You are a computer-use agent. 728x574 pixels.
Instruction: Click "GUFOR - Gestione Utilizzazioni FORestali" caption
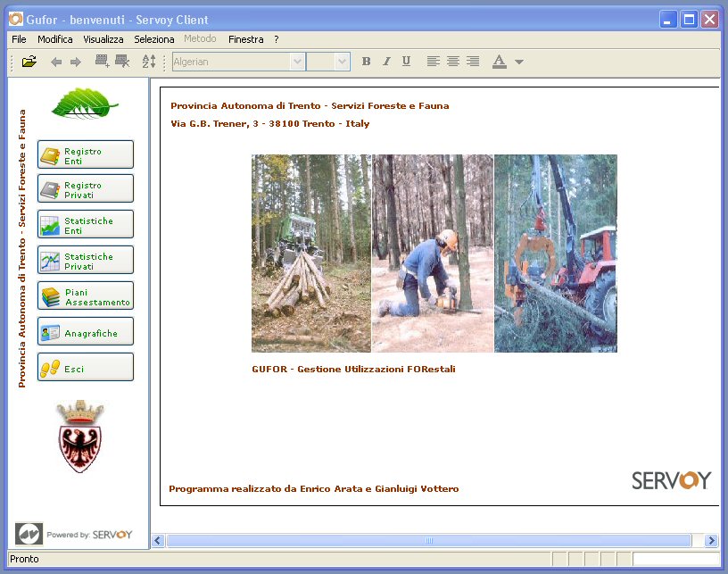pyautogui.click(x=354, y=370)
